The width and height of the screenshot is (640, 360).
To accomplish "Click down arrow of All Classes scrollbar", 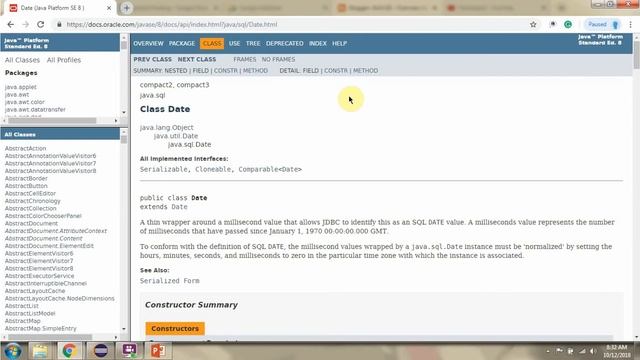I will (x=124, y=329).
